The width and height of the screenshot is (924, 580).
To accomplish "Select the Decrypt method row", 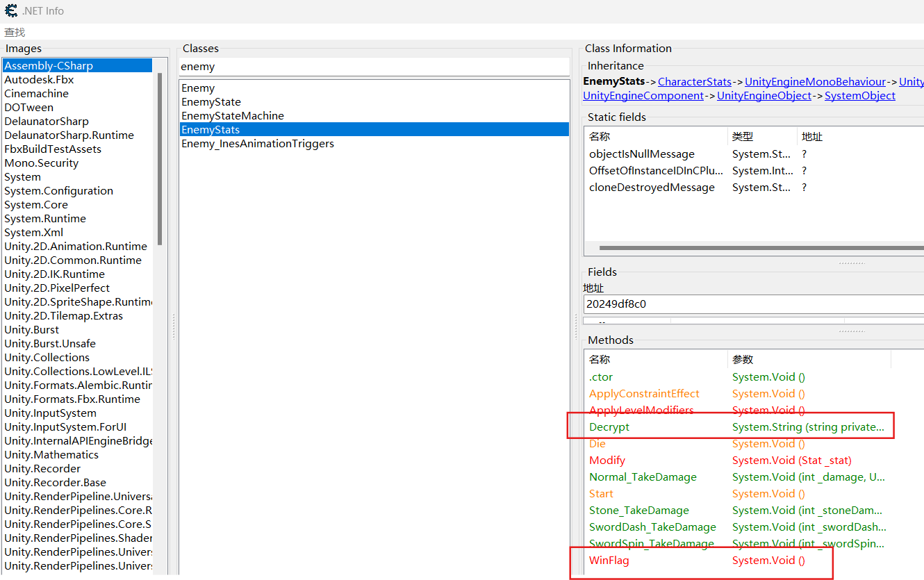I will [609, 427].
